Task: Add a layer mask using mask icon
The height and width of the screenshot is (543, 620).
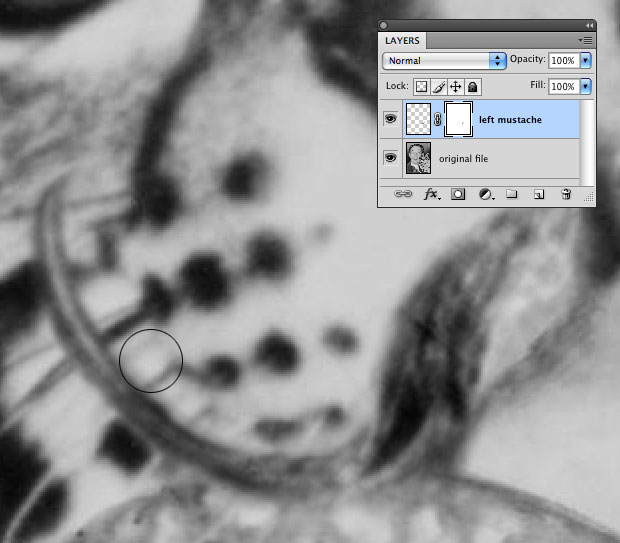Action: click(458, 195)
